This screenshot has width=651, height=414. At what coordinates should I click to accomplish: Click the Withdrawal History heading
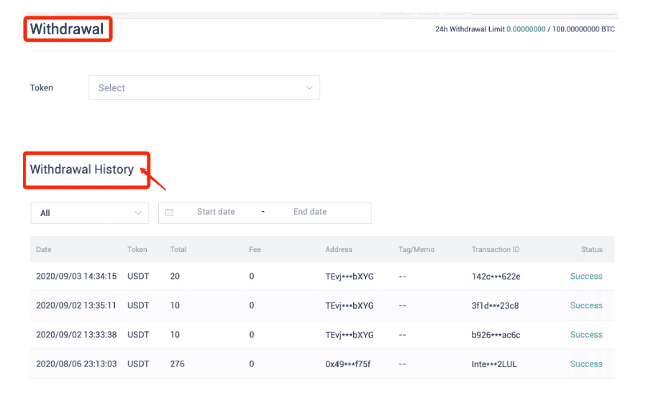82,169
